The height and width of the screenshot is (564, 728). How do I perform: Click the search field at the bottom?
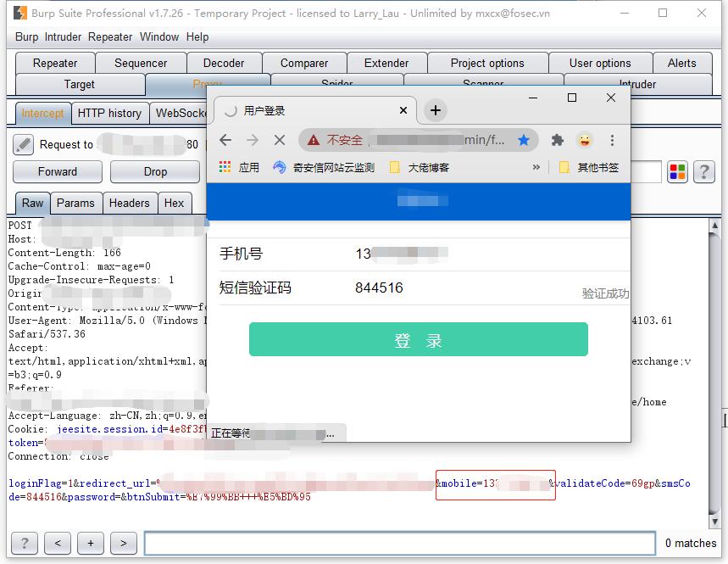pos(398,543)
